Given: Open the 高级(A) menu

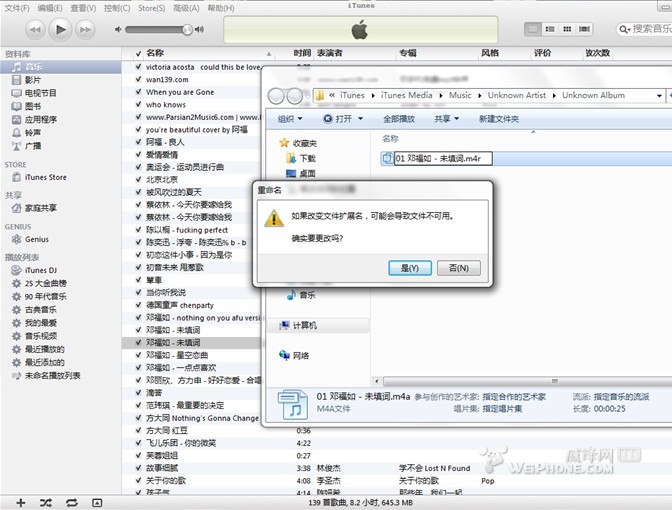Looking at the screenshot, I should pos(186,8).
